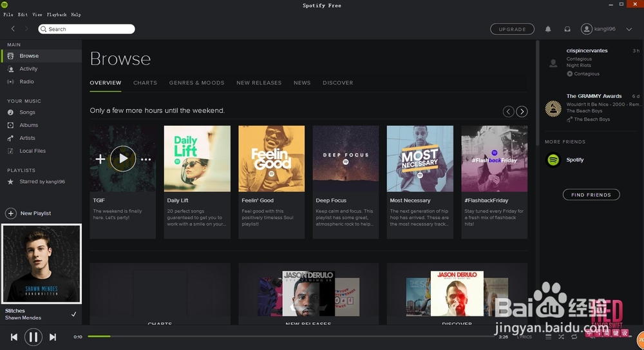Seek within the song progress bar
The width and height of the screenshot is (644, 350).
291,336
